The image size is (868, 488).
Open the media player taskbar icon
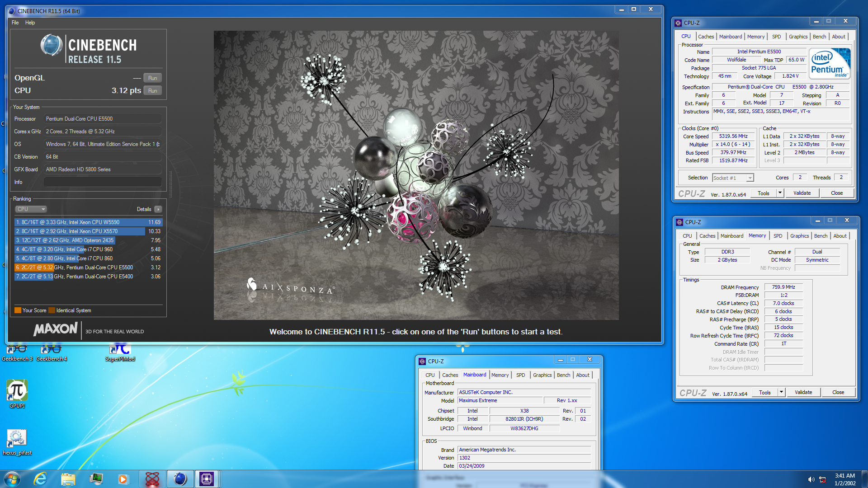click(123, 479)
